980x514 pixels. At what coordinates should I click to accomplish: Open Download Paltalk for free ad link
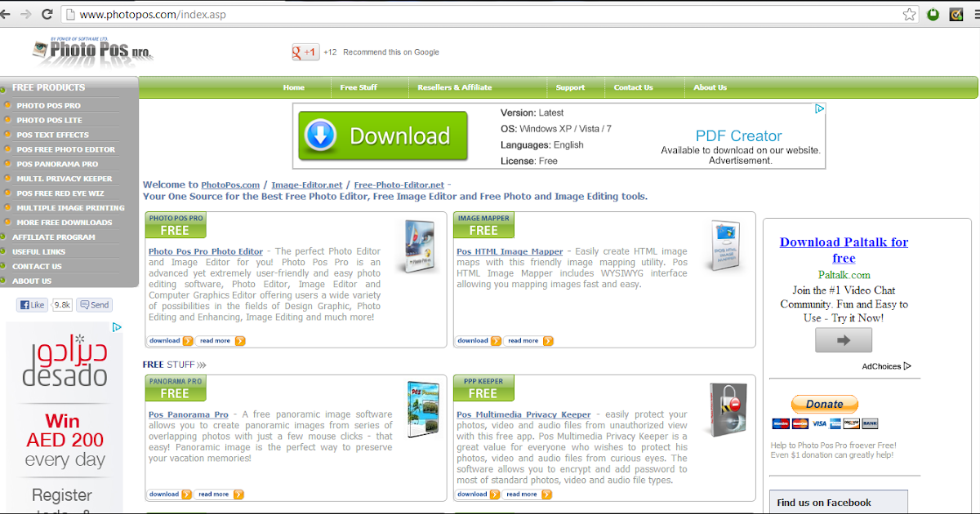[844, 250]
